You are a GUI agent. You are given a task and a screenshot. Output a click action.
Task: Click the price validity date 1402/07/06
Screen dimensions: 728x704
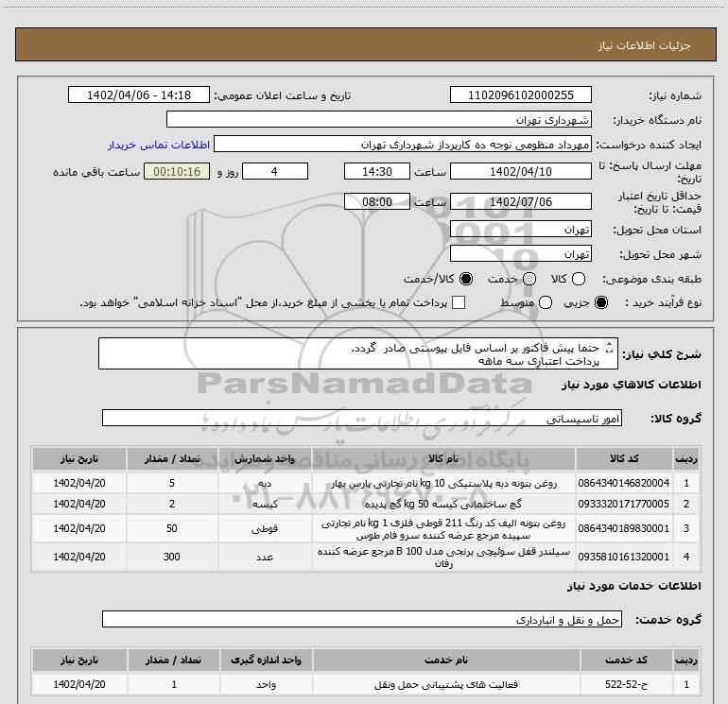point(520,201)
